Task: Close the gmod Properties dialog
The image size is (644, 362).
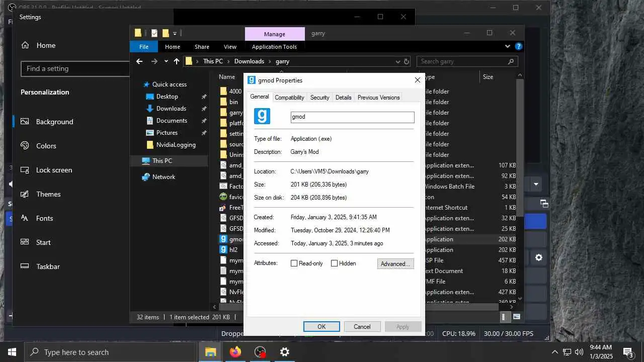Action: (x=417, y=80)
